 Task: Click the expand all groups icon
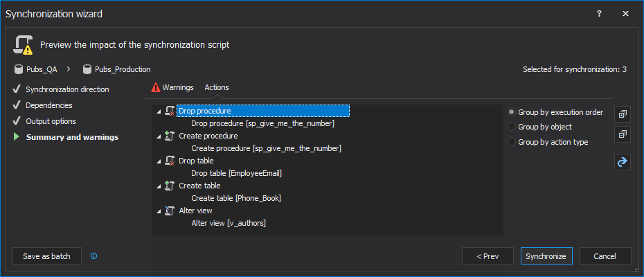pos(623,114)
